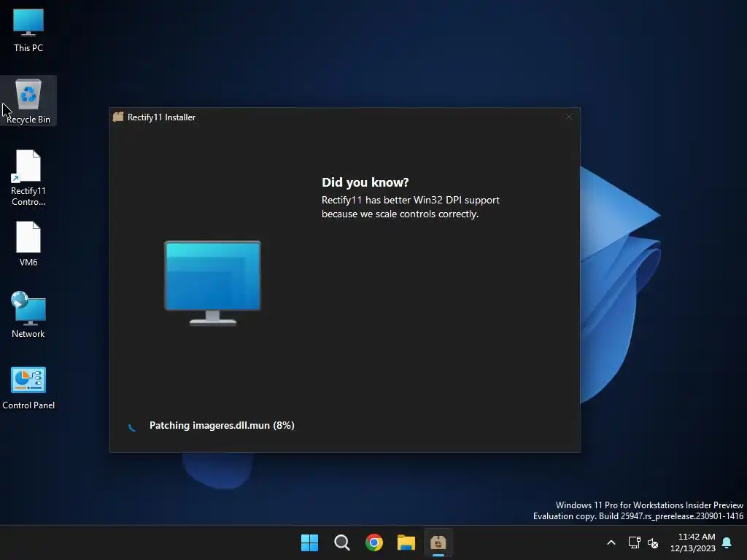The width and height of the screenshot is (747, 560).
Task: Select the This PC desktop icon
Action: click(28, 30)
